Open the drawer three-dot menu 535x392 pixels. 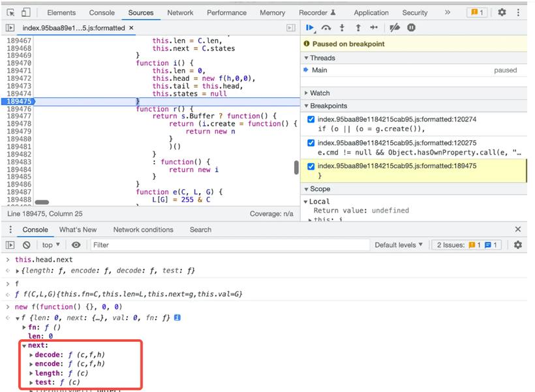tap(10, 230)
